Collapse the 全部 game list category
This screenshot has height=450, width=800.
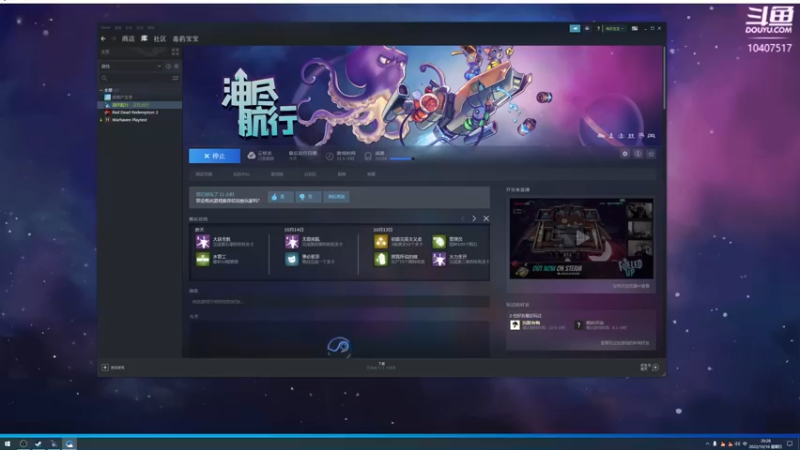point(101,90)
